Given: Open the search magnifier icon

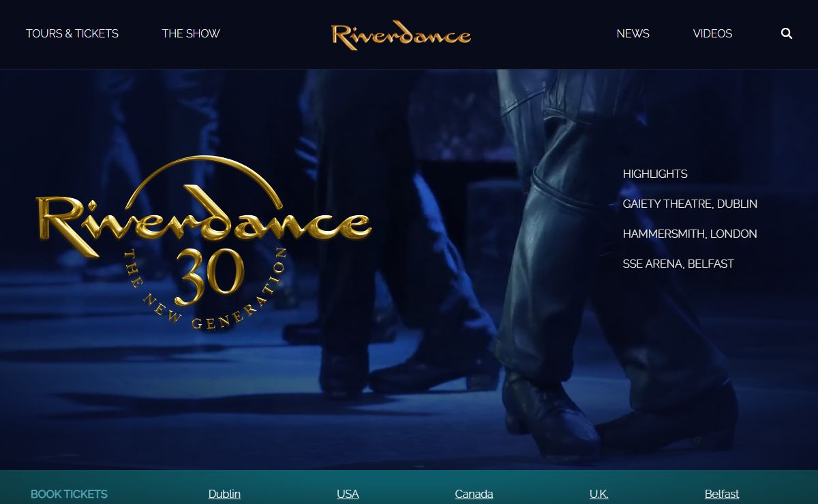Looking at the screenshot, I should click(x=787, y=33).
